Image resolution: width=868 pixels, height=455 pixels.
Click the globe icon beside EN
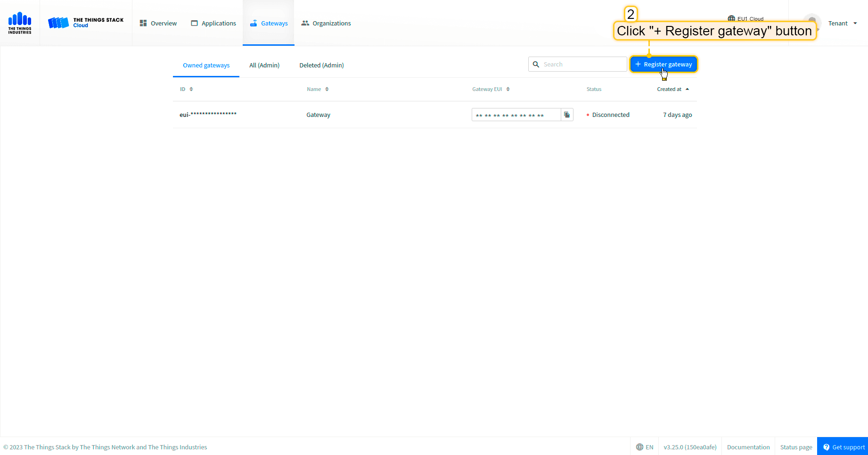click(x=639, y=447)
